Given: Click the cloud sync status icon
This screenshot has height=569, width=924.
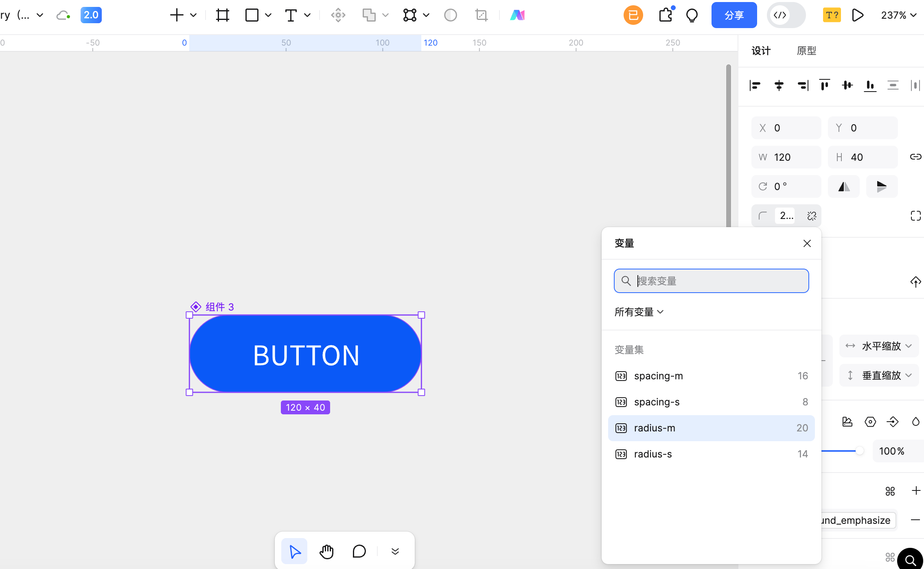Looking at the screenshot, I should 63,15.
